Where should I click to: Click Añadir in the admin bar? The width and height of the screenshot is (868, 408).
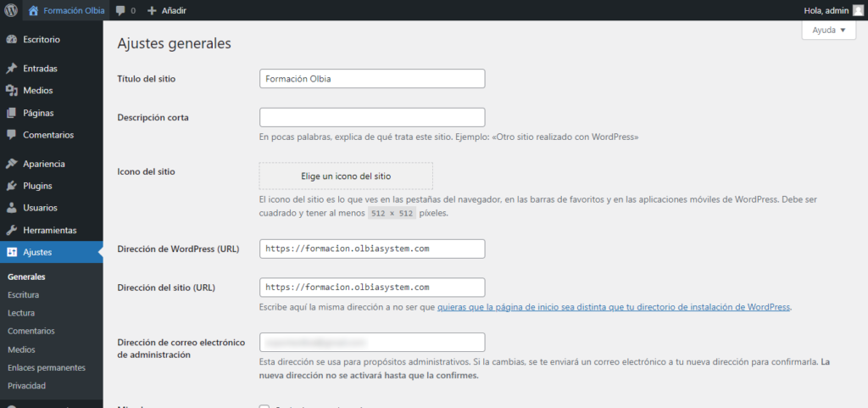pyautogui.click(x=174, y=10)
